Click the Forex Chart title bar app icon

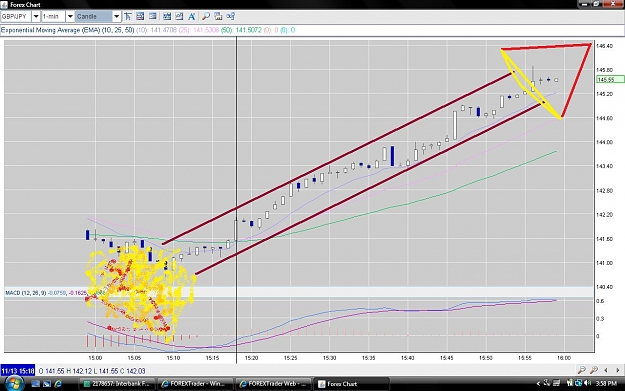[x=4, y=5]
